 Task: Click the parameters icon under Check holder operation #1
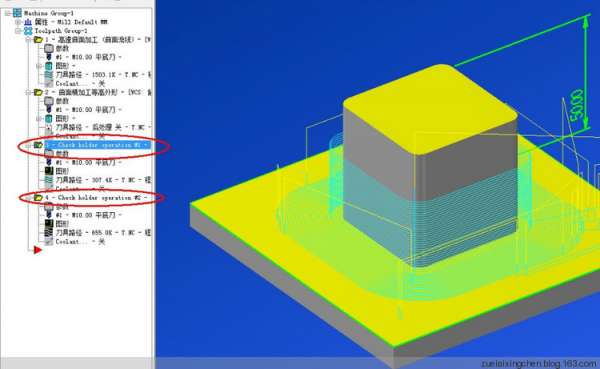pos(49,154)
